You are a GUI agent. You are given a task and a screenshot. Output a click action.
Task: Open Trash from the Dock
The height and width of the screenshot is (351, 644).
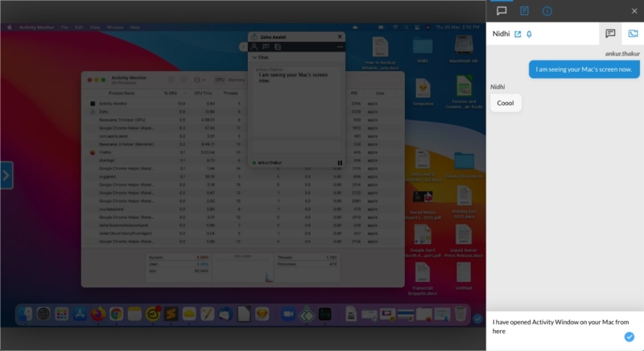(x=460, y=314)
